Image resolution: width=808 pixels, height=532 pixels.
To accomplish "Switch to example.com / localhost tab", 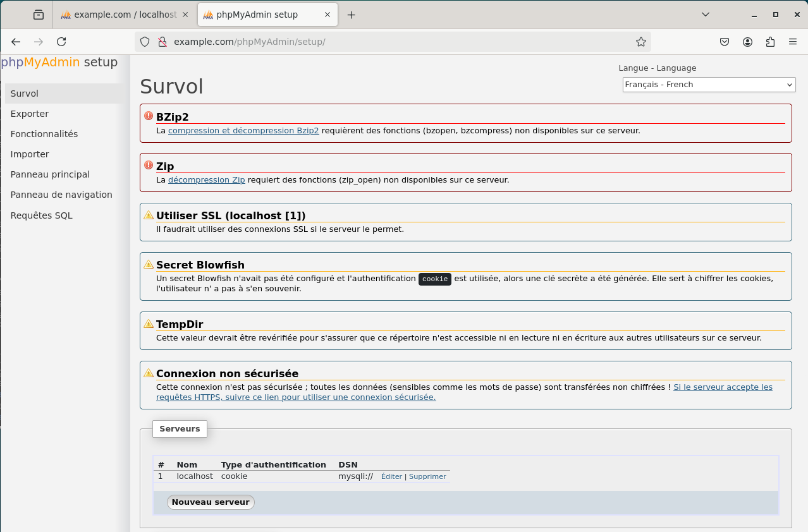I will coord(125,15).
